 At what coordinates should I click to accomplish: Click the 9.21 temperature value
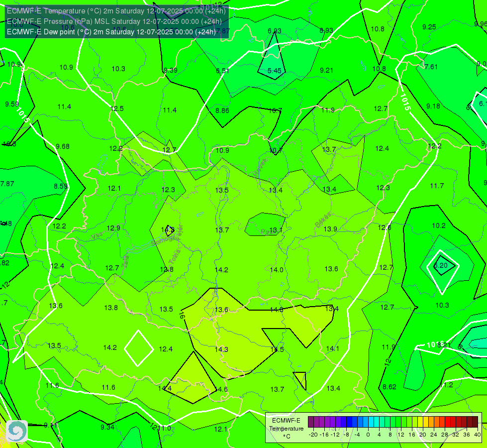(x=326, y=71)
